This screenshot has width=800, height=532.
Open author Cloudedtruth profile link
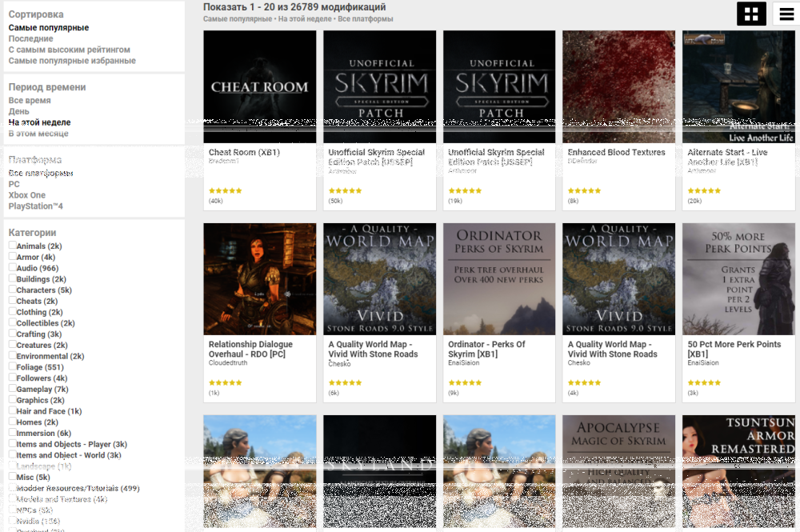tap(227, 363)
